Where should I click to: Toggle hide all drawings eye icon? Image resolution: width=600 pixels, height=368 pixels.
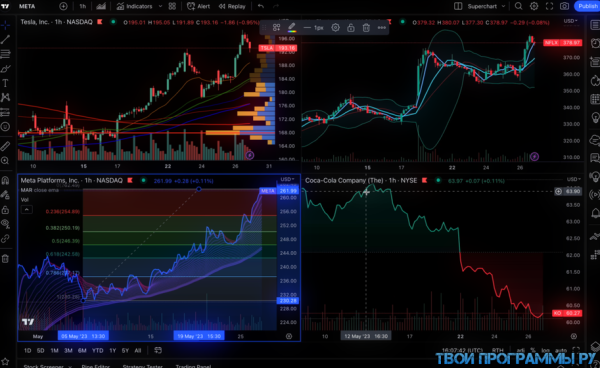[x=5, y=224]
